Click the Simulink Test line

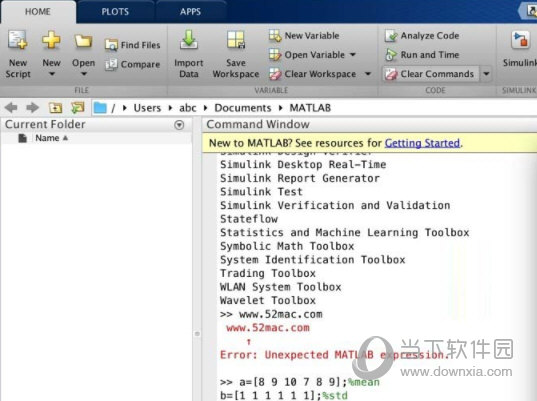click(x=261, y=192)
